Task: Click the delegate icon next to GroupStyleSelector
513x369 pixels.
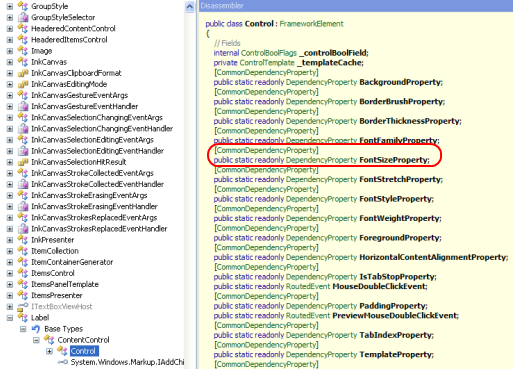Action: point(23,17)
